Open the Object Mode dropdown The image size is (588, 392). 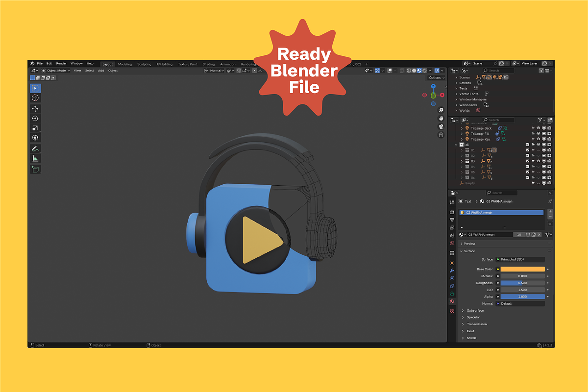[56, 71]
